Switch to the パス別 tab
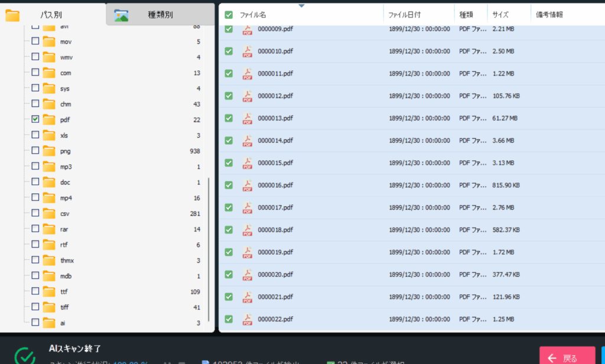This screenshot has width=605, height=364. (x=51, y=15)
